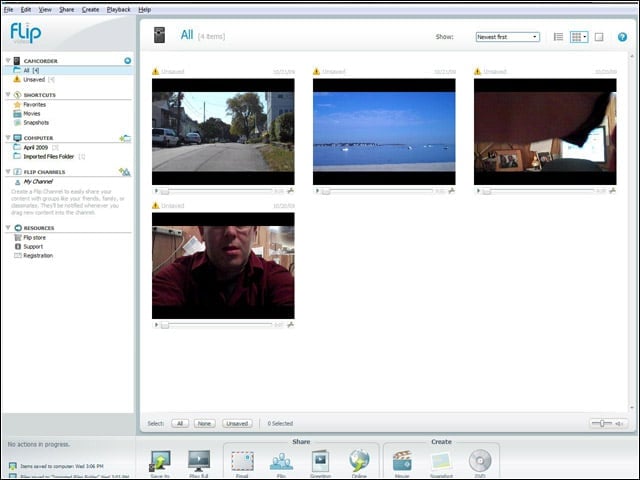Click the Unsaved link above the ocean video
This screenshot has height=480, width=640.
pyautogui.click(x=333, y=71)
